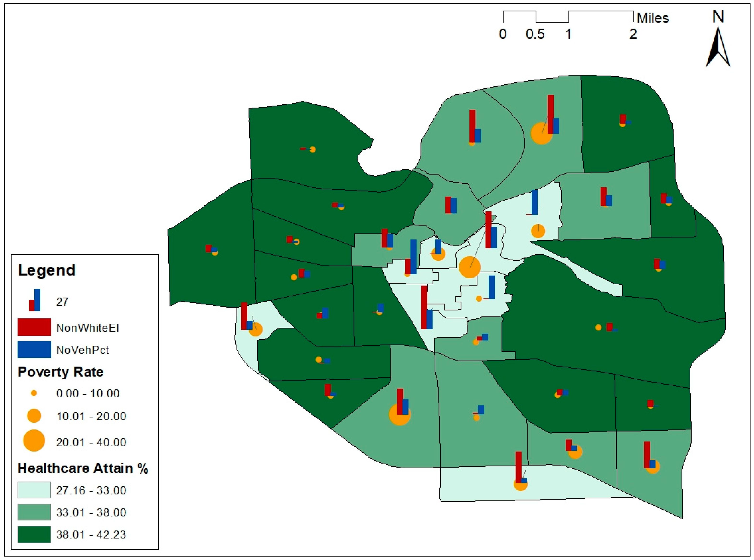Click the '33.01 - 38.00' range label

91,513
